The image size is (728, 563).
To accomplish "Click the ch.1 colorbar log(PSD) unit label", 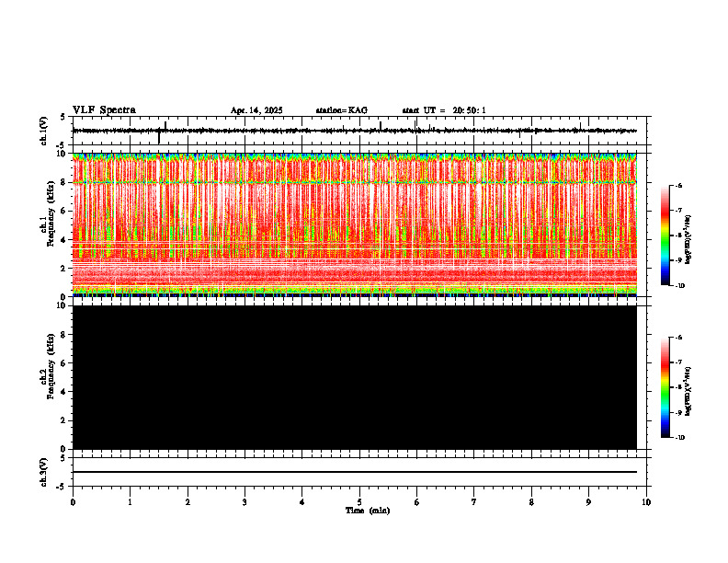I will tap(688, 239).
